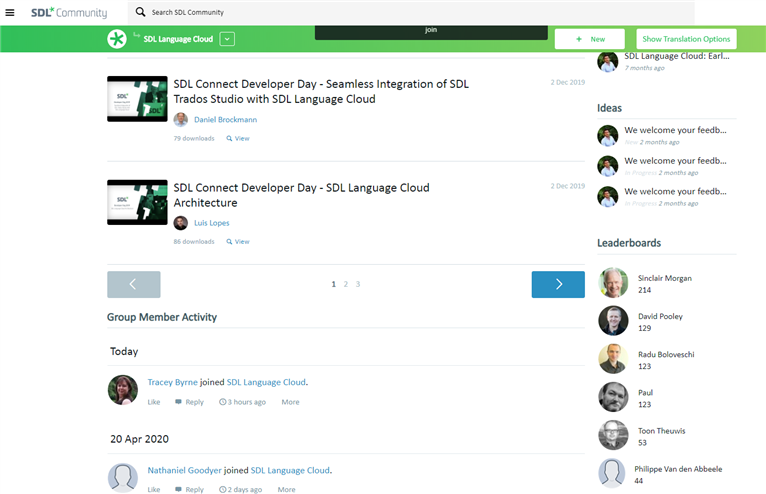This screenshot has height=494, width=766.
Task: Click Daniel Brockmann's avatar
Action: click(181, 119)
